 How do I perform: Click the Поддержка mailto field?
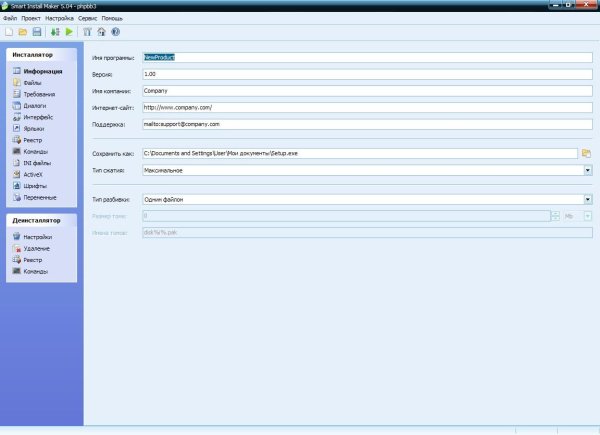(367, 124)
